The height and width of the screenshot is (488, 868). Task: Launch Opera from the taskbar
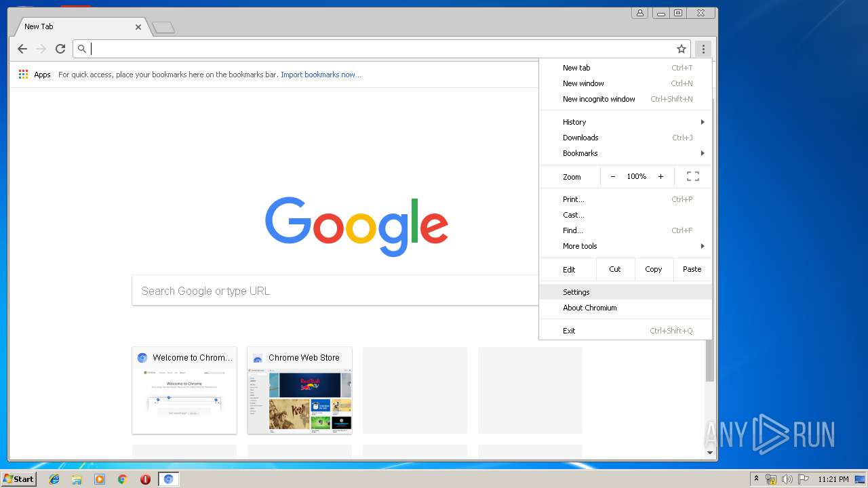coord(145,479)
